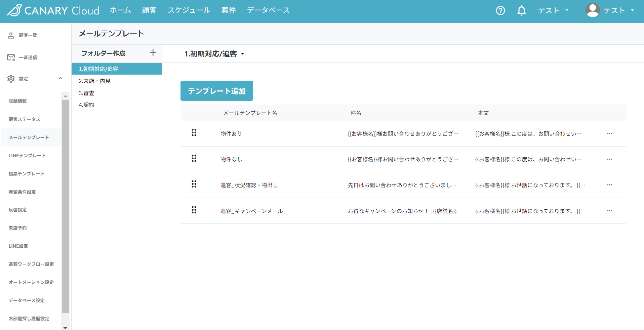Viewport: 644px width, 330px height.
Task: Open more options for 追客_状況確認・物出し
Action: [x=609, y=185]
